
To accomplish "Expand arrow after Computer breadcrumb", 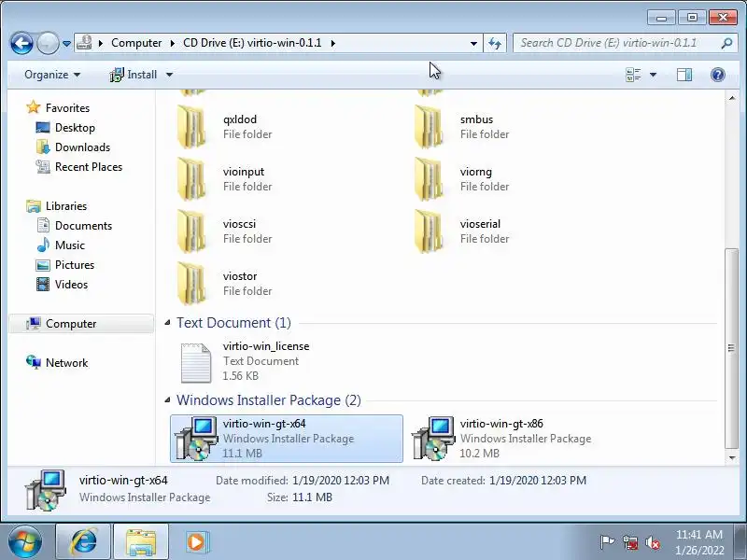I will point(173,43).
